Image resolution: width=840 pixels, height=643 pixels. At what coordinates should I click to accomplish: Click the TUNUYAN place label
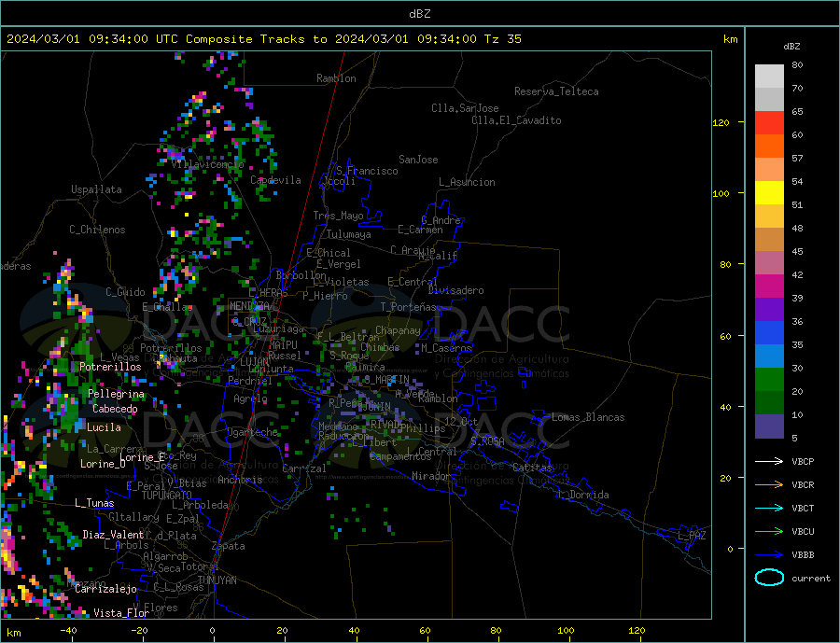tap(217, 580)
